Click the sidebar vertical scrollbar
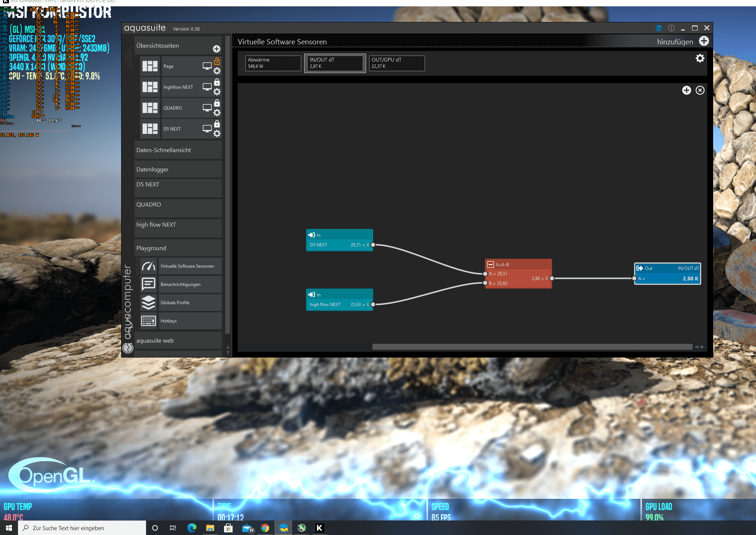 click(x=228, y=185)
